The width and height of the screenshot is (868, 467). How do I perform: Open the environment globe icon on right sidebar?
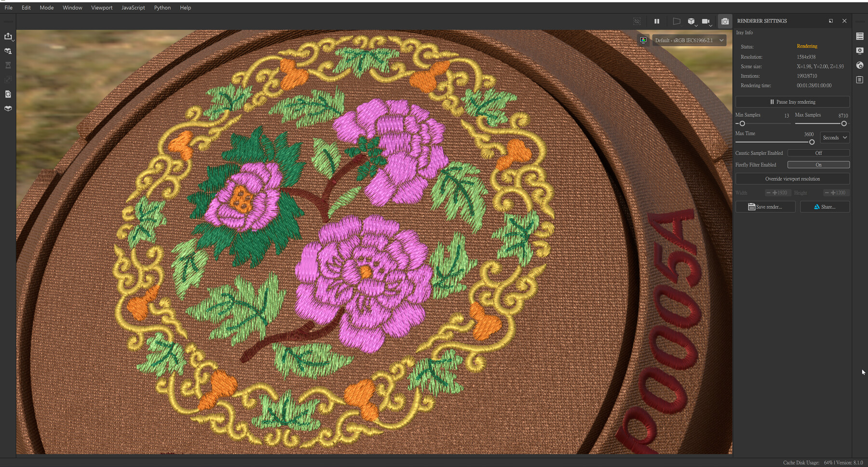[x=860, y=66]
